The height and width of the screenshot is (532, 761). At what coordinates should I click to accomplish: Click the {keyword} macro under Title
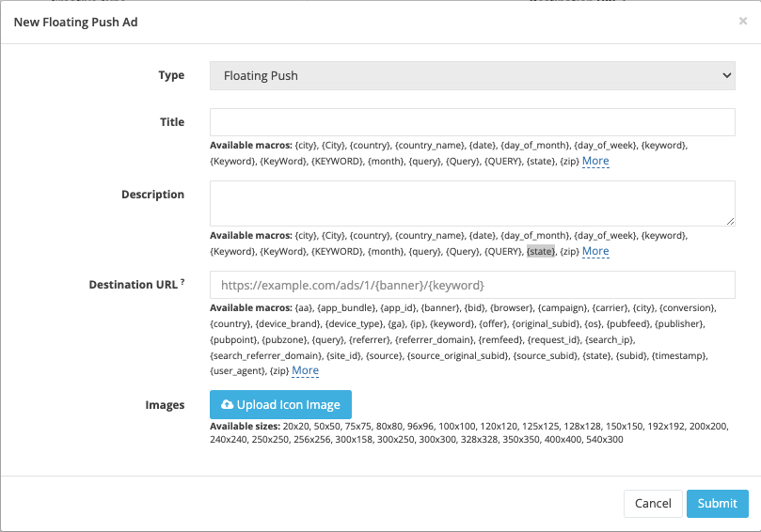click(664, 145)
